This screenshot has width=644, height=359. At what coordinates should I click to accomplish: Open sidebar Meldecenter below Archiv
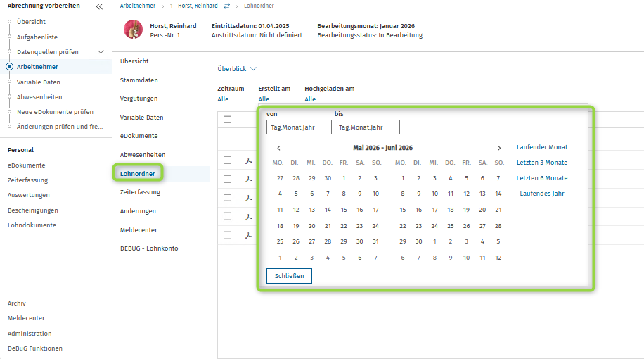[26, 318]
